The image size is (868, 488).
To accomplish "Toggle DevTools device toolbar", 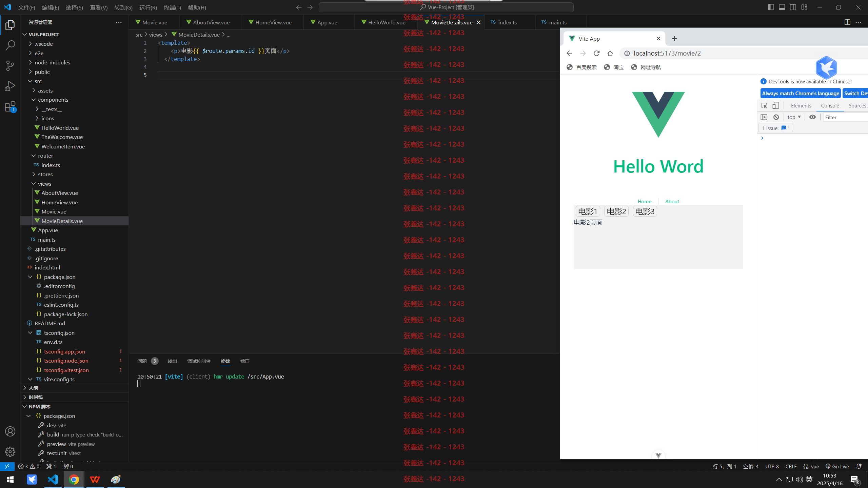I will [775, 106].
